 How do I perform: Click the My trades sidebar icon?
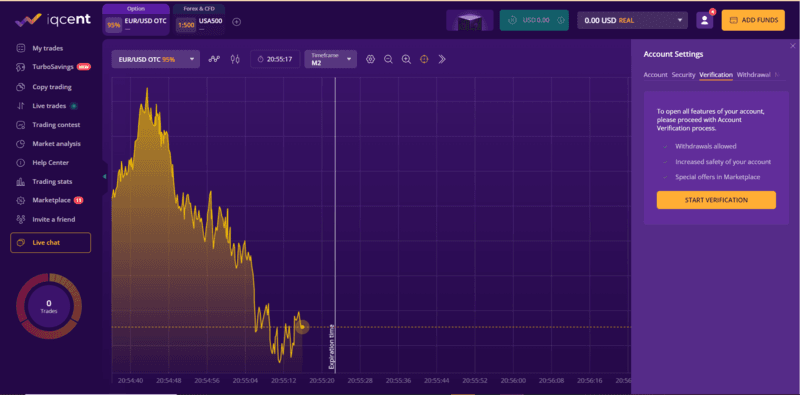tap(21, 48)
